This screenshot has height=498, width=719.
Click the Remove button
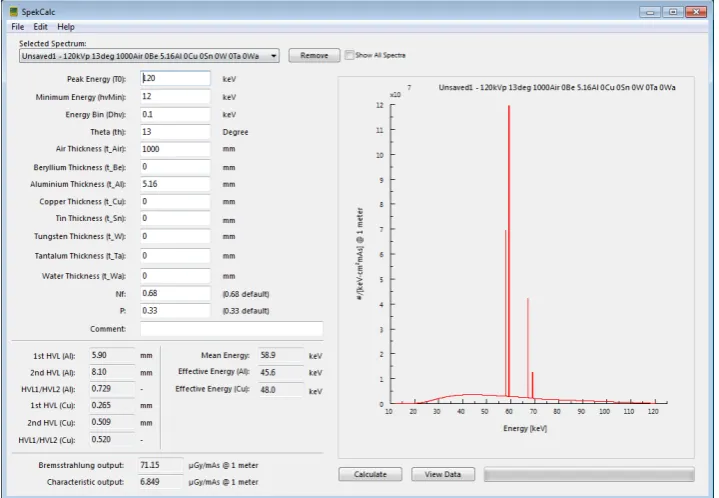click(314, 55)
